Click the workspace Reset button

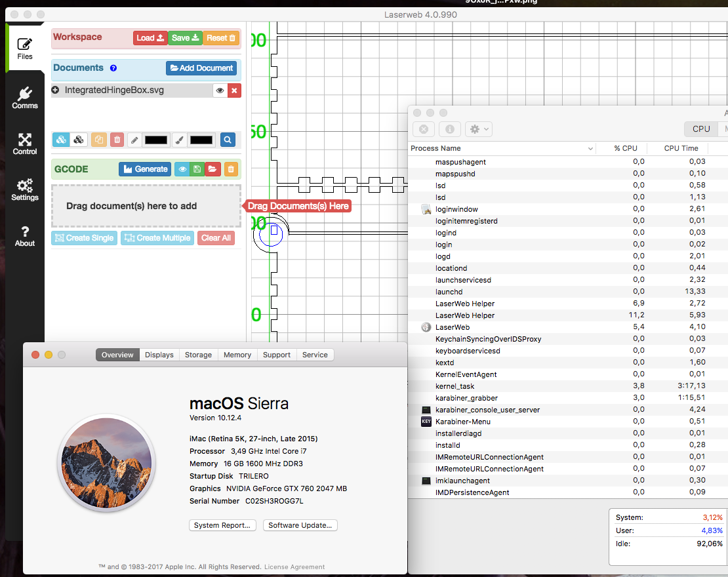(221, 37)
